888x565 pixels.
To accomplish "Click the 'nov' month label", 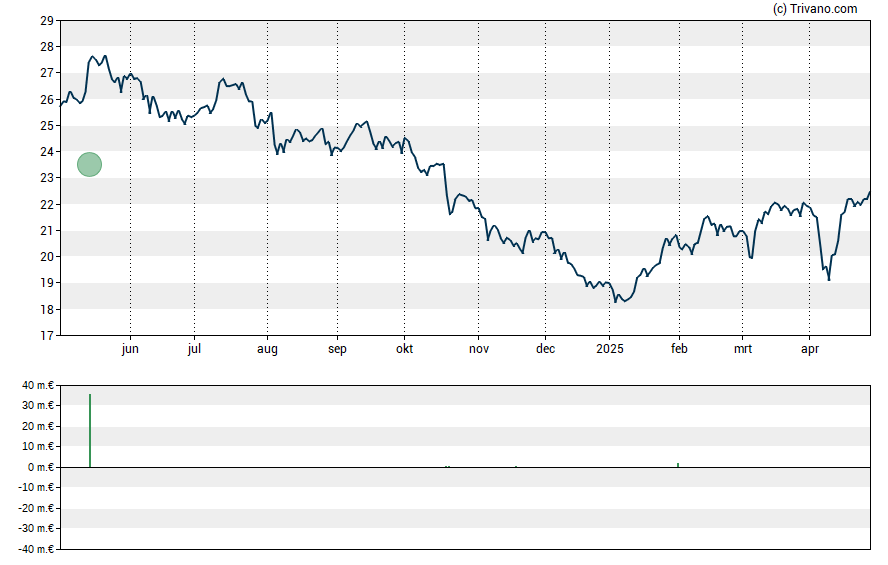I will coord(479,349).
